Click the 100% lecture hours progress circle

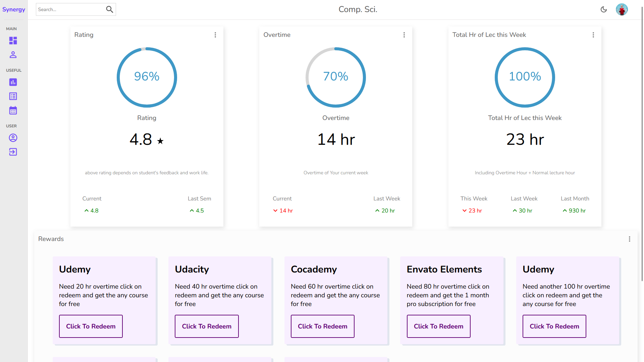pyautogui.click(x=525, y=77)
